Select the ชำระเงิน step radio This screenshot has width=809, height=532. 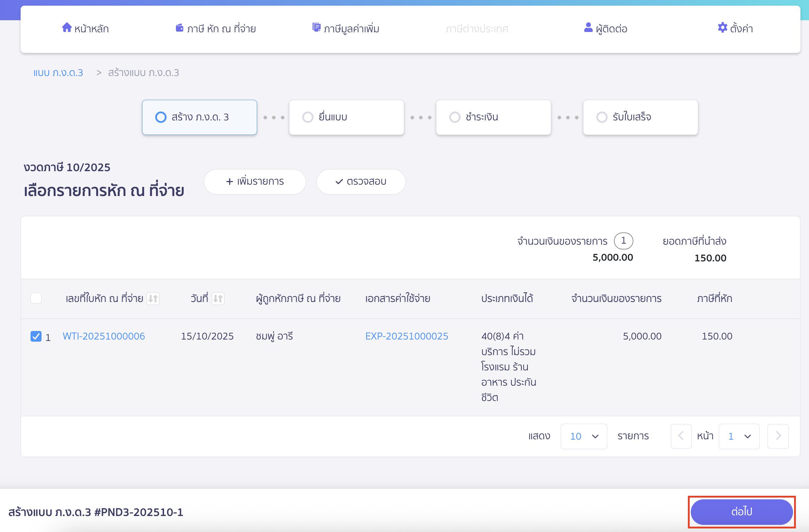point(455,117)
